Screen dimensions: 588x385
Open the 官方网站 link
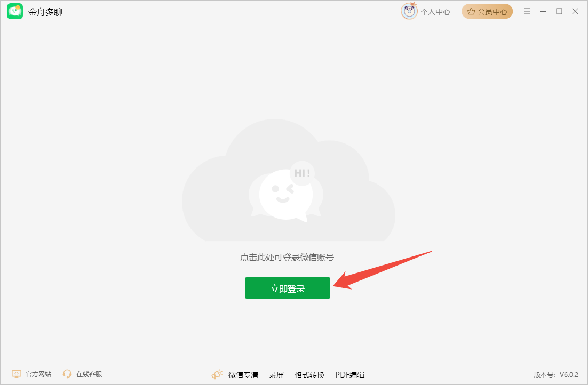pyautogui.click(x=38, y=374)
